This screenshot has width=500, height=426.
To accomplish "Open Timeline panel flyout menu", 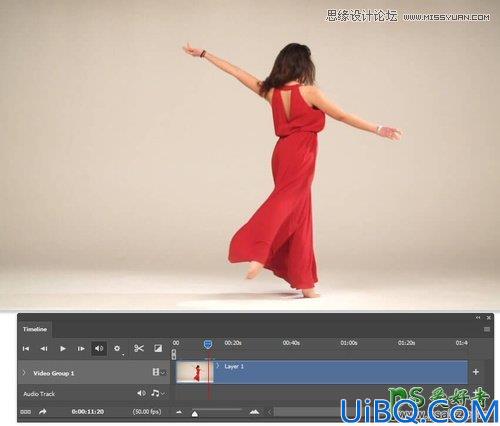I will tap(487, 329).
